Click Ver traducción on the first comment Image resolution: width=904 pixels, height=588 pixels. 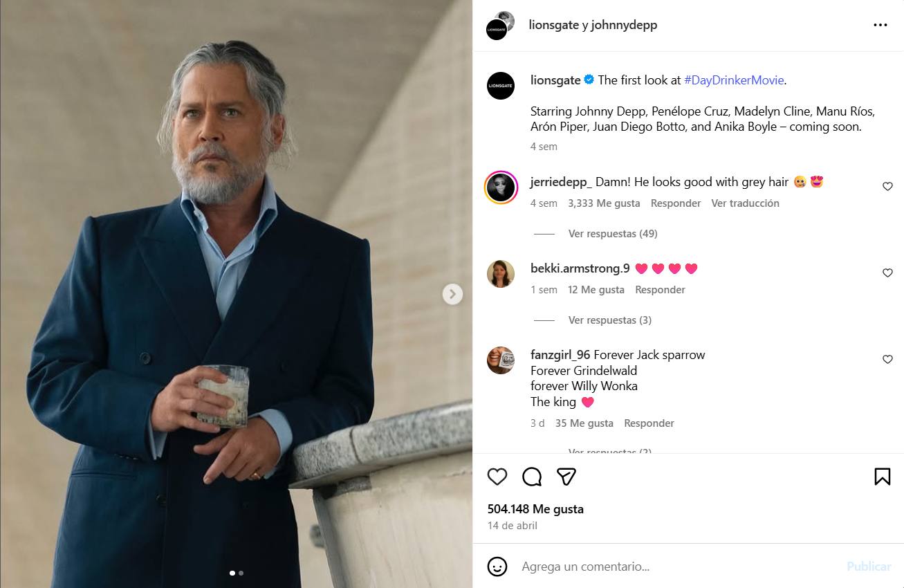(x=745, y=203)
